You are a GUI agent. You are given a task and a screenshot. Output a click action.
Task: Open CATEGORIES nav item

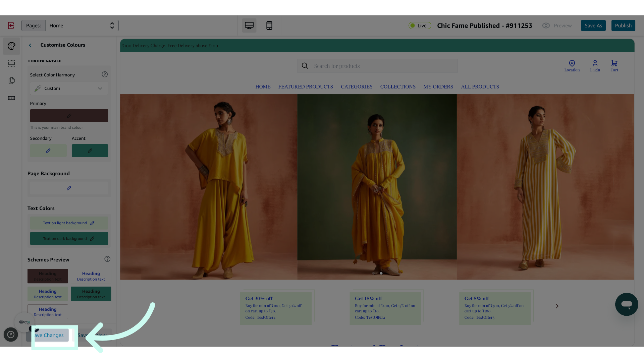point(357,87)
